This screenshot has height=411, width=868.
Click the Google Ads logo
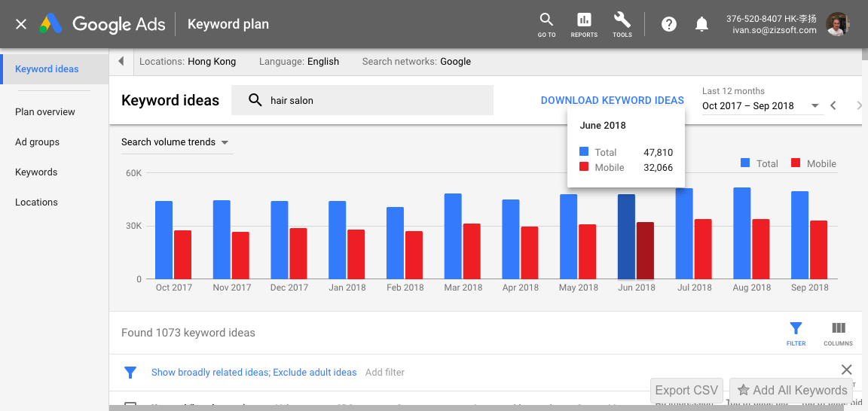point(102,24)
